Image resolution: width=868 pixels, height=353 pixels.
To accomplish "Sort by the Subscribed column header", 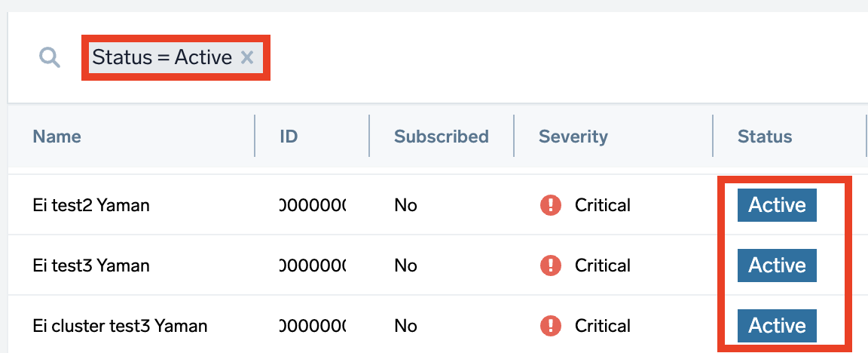I will tap(441, 137).
